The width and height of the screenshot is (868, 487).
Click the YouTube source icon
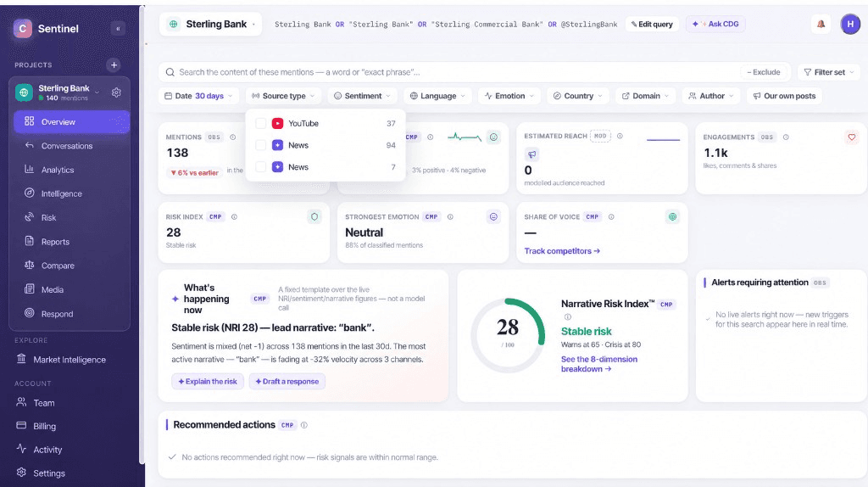(277, 124)
